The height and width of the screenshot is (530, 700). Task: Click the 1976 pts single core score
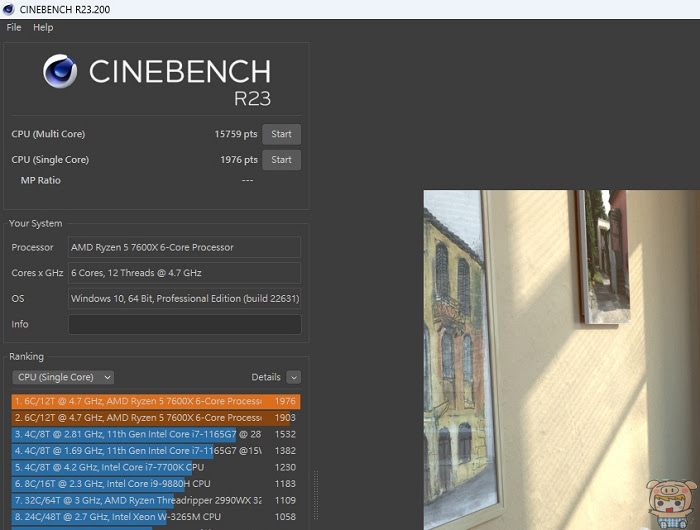tap(239, 160)
